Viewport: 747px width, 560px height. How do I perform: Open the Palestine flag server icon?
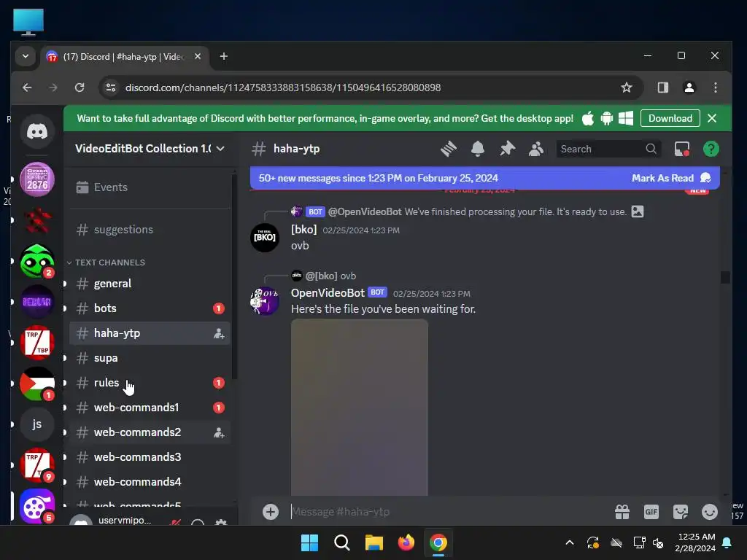point(37,384)
